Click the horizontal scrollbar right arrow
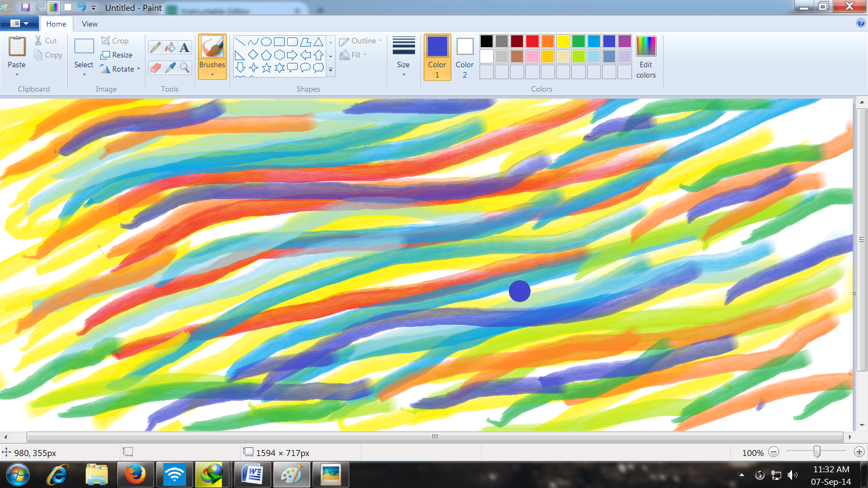This screenshot has width=868, height=488. tap(850, 436)
